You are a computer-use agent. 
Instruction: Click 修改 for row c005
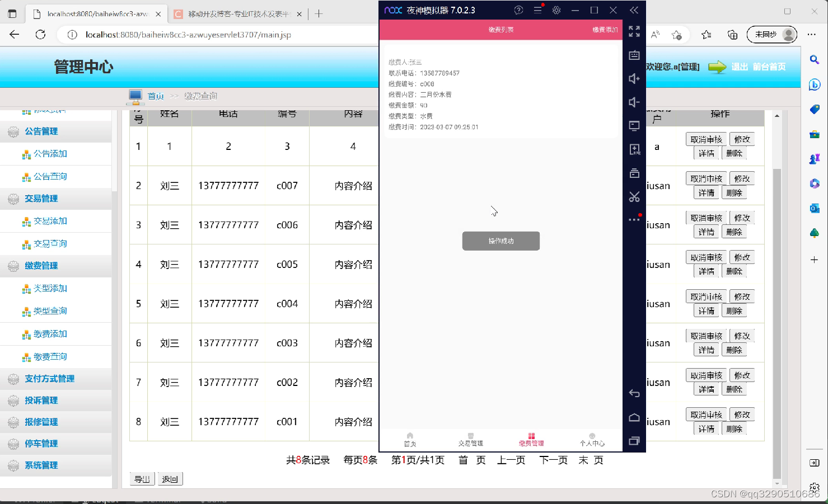742,257
